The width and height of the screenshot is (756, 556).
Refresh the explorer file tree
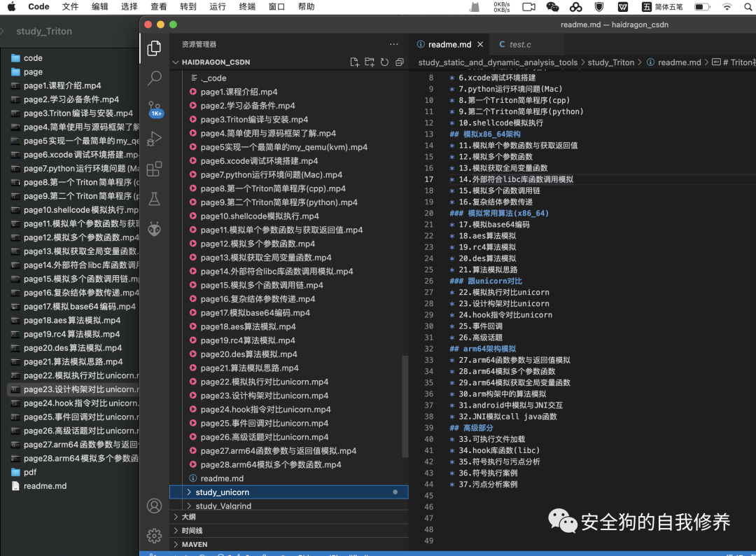click(x=384, y=62)
